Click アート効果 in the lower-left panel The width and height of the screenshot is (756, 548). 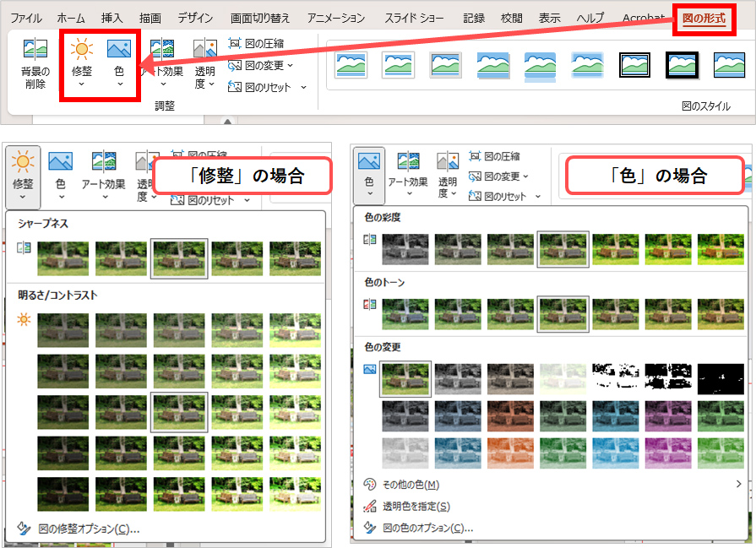click(103, 176)
